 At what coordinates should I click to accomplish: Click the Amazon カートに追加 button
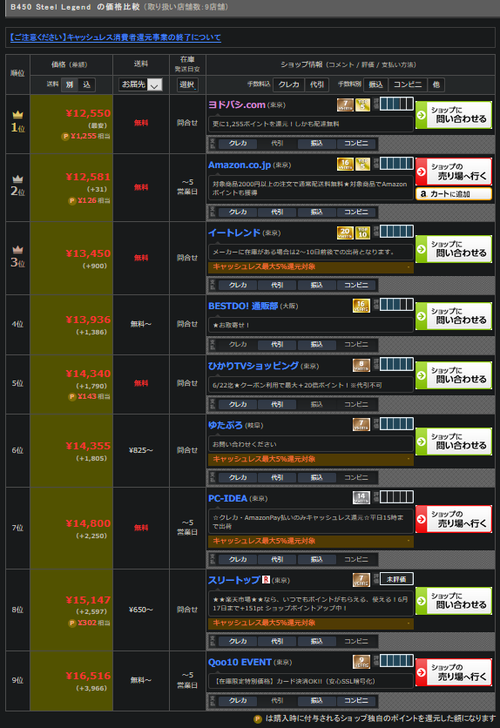(x=454, y=194)
